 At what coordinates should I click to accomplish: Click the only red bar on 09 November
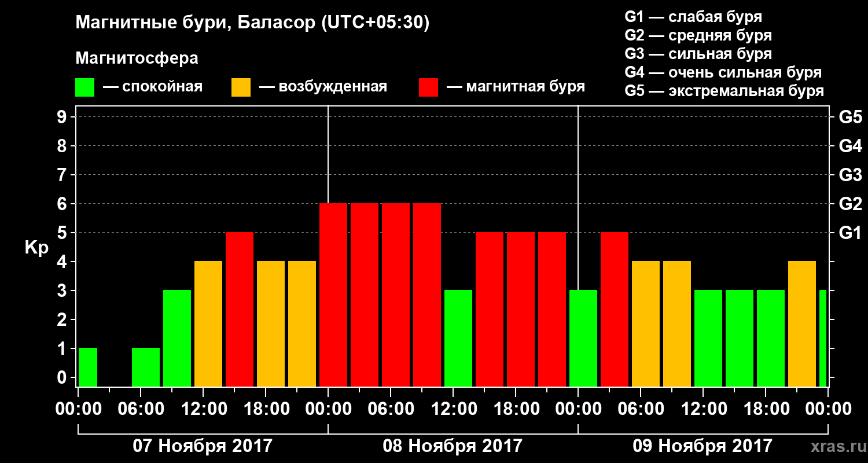pyautogui.click(x=615, y=309)
